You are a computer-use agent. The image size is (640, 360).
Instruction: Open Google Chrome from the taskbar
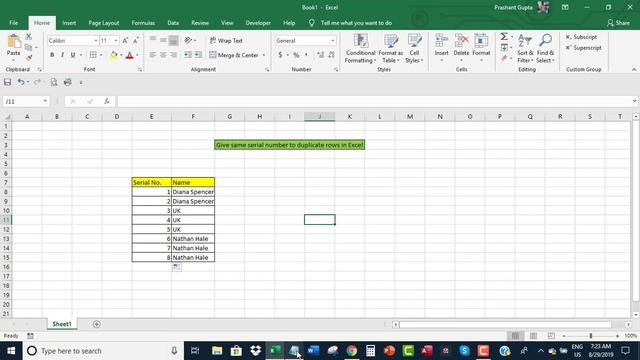351,351
